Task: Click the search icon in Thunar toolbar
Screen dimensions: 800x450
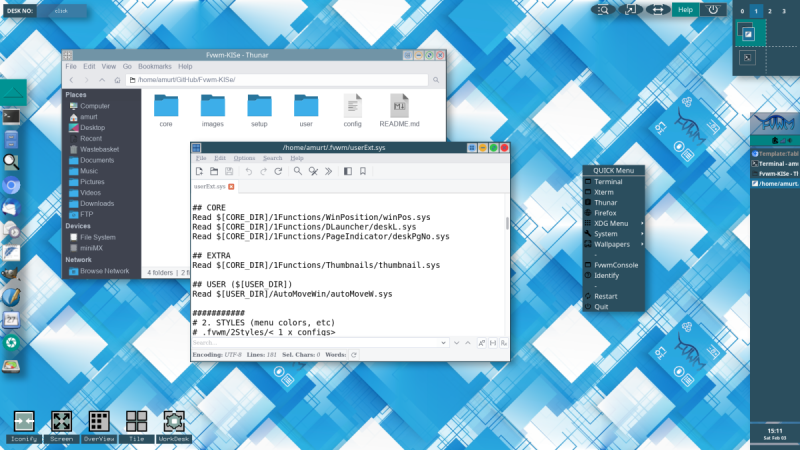Action: point(436,80)
